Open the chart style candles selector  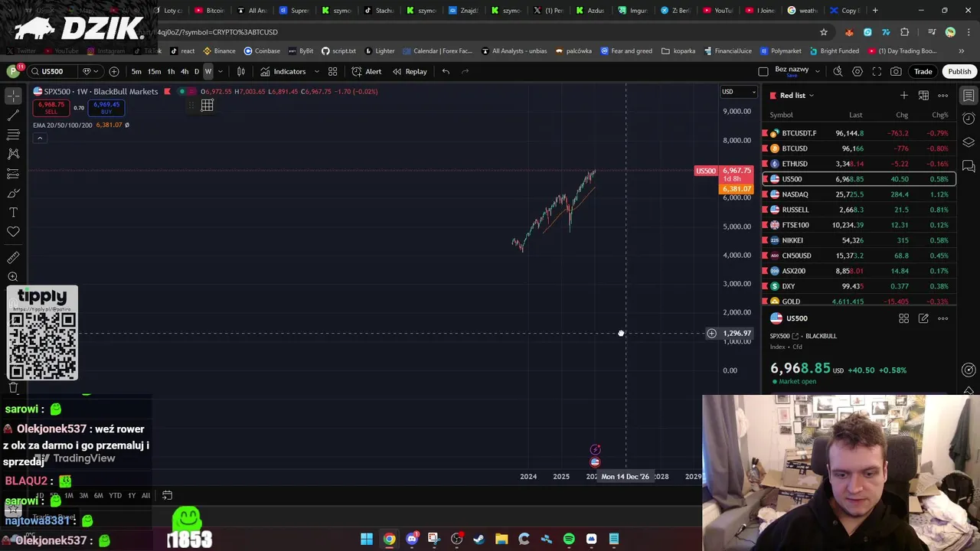(x=241, y=71)
